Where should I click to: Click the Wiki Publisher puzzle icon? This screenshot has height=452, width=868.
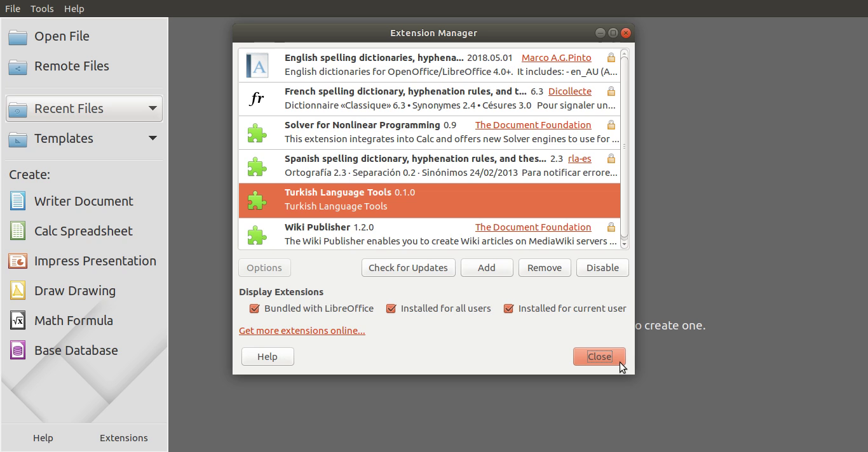click(x=257, y=234)
